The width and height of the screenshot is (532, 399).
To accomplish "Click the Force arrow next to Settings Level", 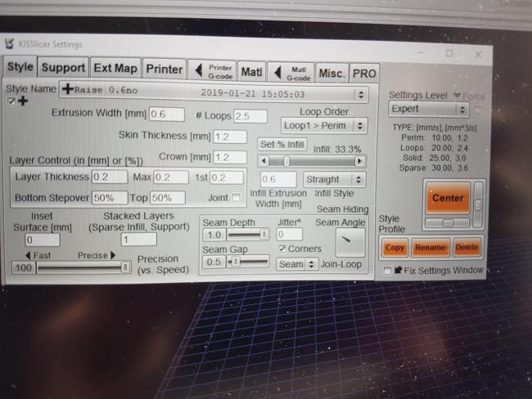I will [x=457, y=96].
